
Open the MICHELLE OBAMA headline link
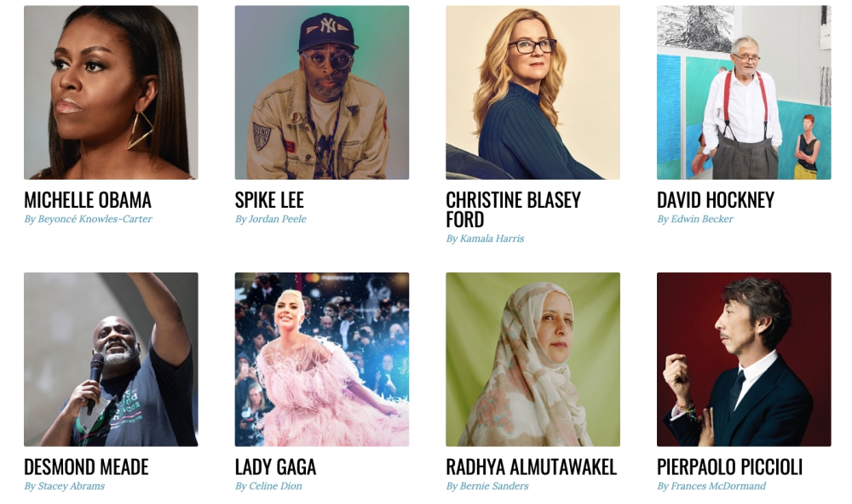click(x=88, y=200)
